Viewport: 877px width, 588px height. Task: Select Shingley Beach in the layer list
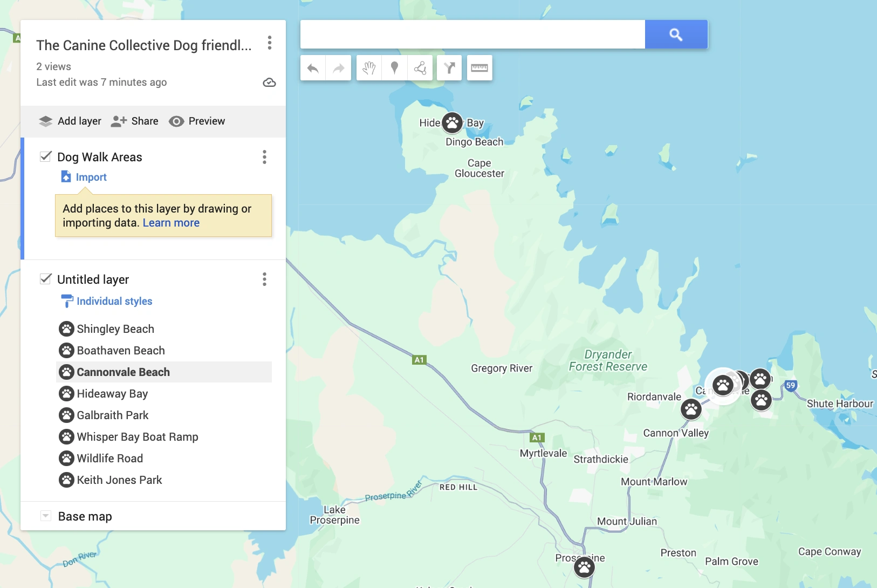point(164,329)
